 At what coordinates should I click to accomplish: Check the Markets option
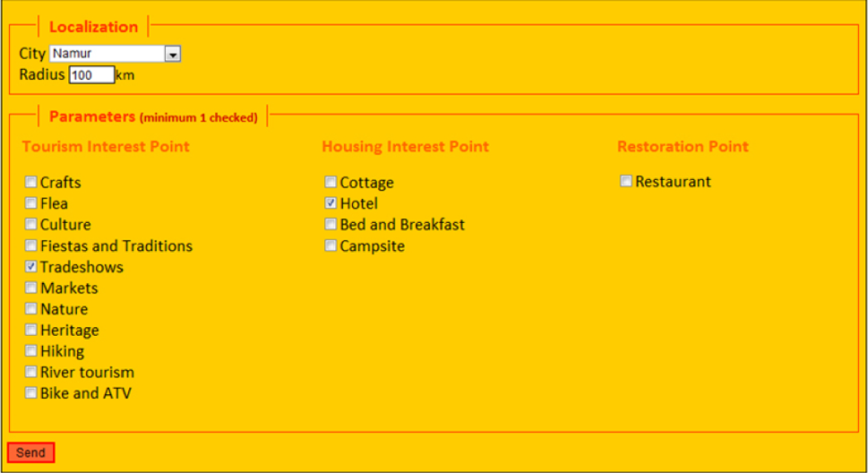[x=31, y=288]
